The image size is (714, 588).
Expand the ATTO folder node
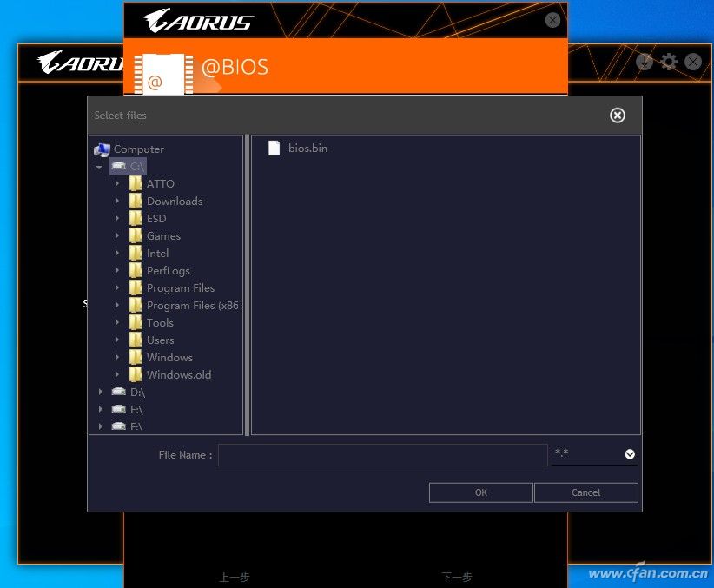pyautogui.click(x=117, y=183)
